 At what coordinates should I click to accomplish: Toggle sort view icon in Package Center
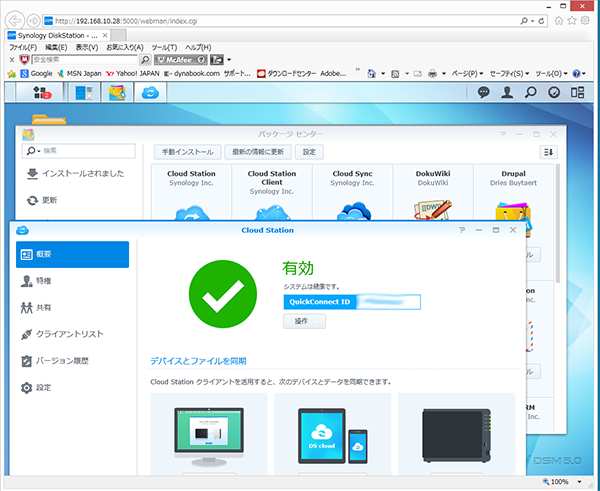548,152
